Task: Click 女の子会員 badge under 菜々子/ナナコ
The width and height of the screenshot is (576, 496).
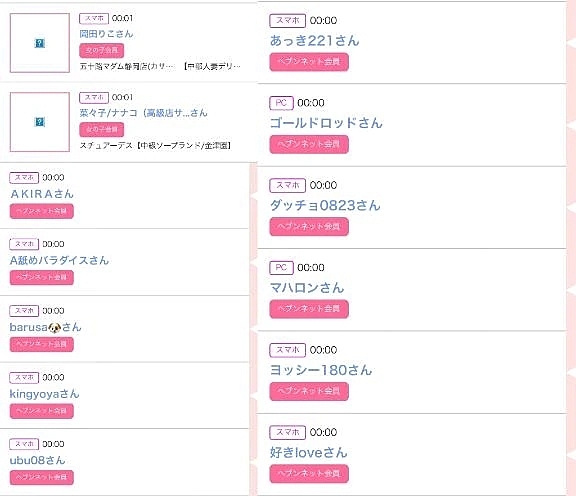Action: 101,129
